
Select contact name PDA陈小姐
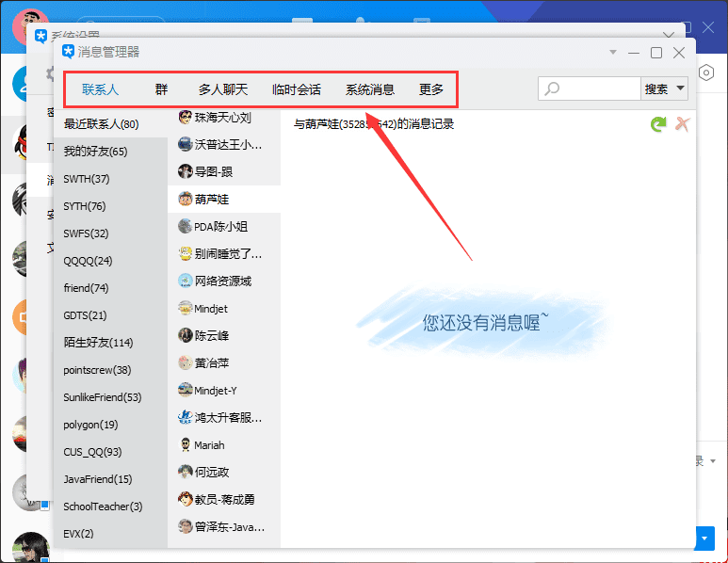(x=221, y=227)
